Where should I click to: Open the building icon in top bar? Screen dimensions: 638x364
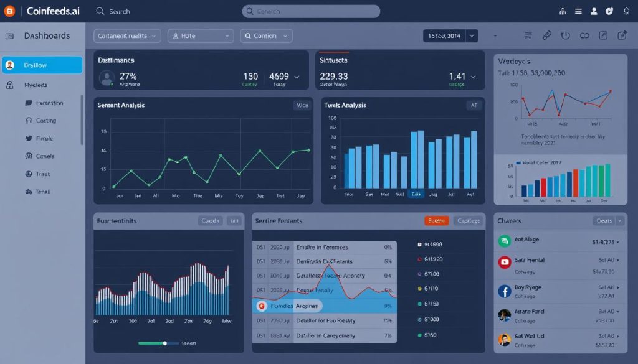pos(563,11)
